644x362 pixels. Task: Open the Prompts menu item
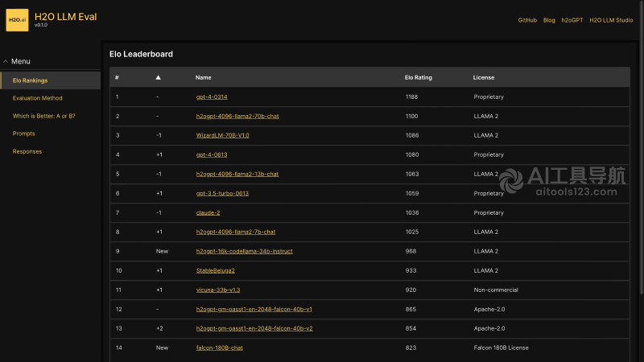click(24, 134)
